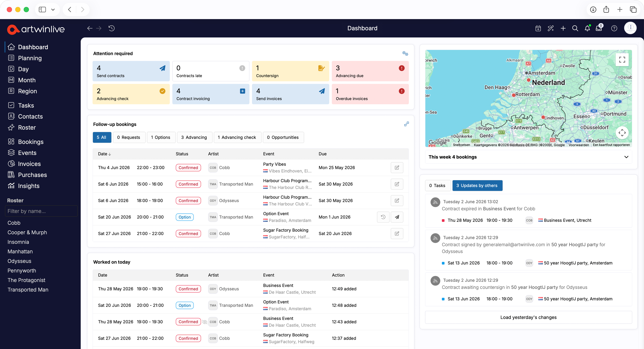The image size is (644, 349).
Task: Click Safari share icon
Action: click(x=606, y=10)
